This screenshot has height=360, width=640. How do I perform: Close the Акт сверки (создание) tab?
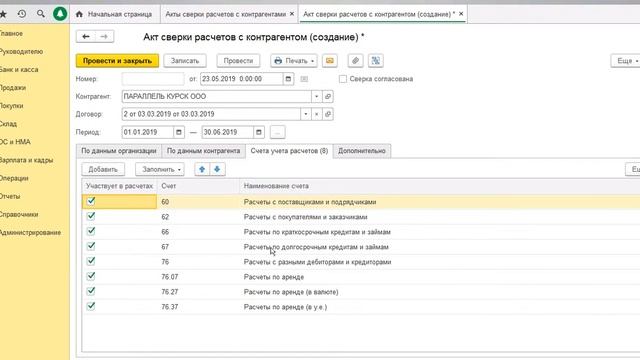[461, 14]
